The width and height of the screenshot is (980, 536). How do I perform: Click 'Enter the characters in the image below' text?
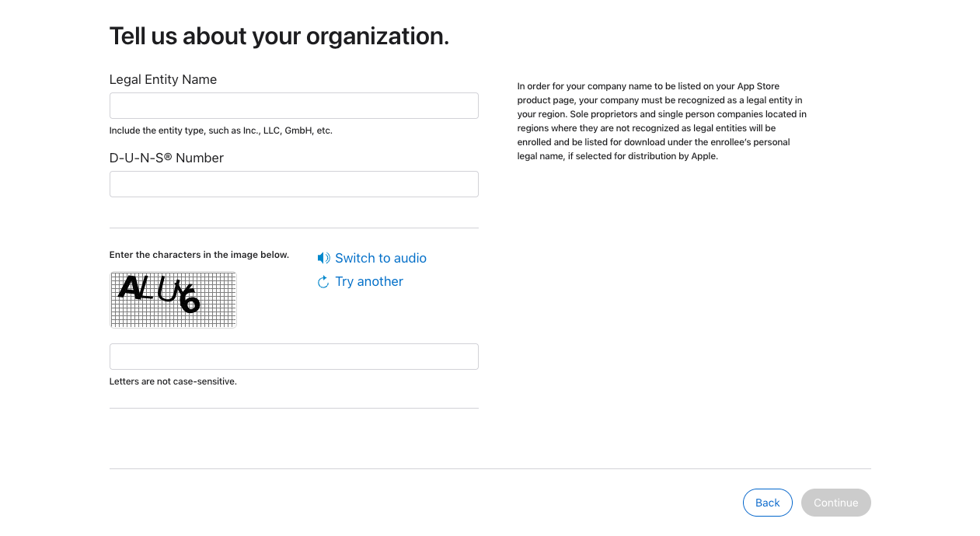click(199, 255)
